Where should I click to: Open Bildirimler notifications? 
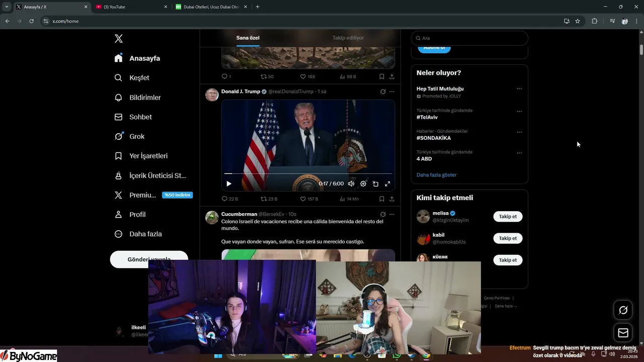[x=138, y=98]
